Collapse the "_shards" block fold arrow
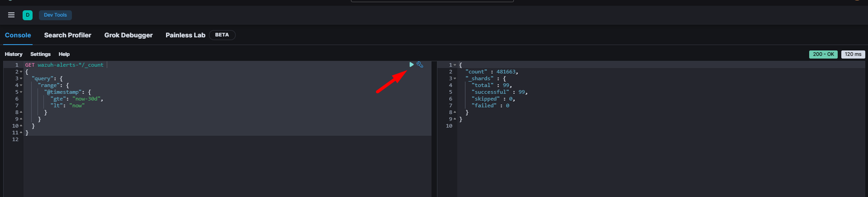 (455, 78)
